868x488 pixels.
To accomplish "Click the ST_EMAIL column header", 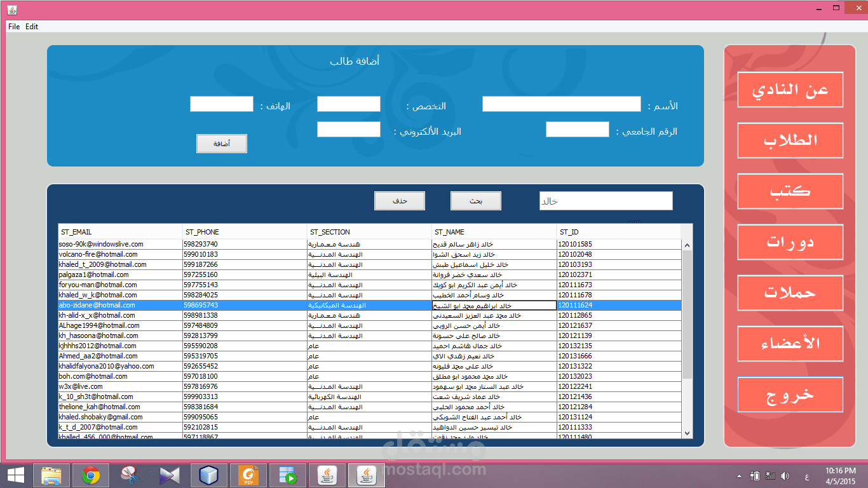I will tap(120, 232).
